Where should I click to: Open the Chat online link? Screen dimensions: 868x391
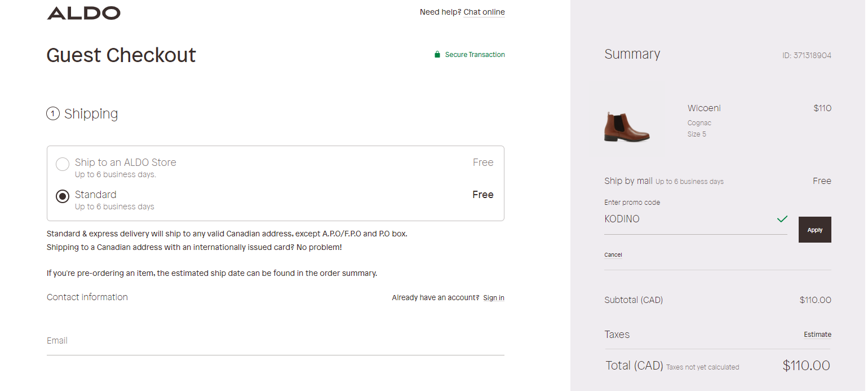point(484,12)
